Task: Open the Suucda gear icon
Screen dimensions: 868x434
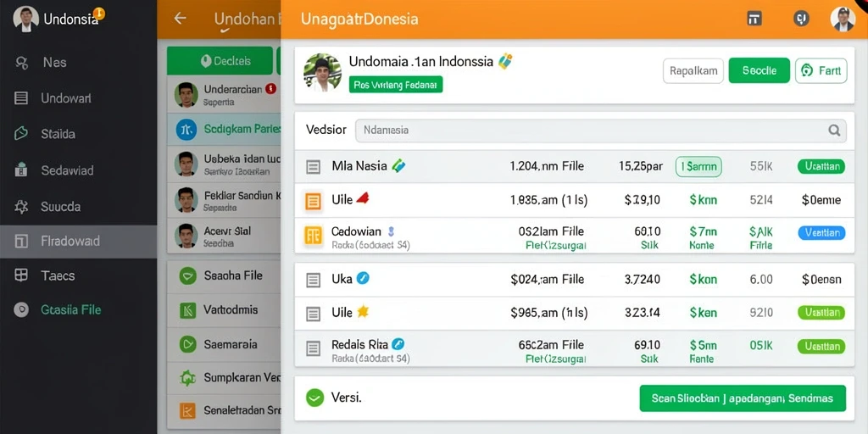Action: 21,207
